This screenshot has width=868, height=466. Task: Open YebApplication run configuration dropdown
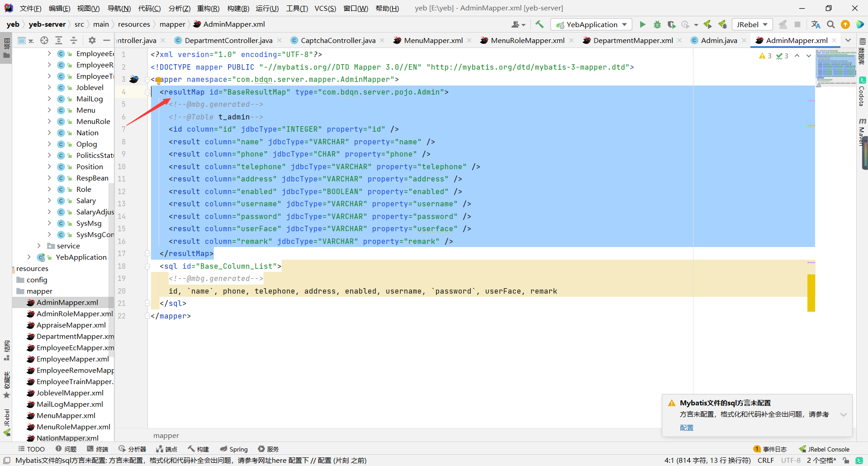tap(591, 24)
